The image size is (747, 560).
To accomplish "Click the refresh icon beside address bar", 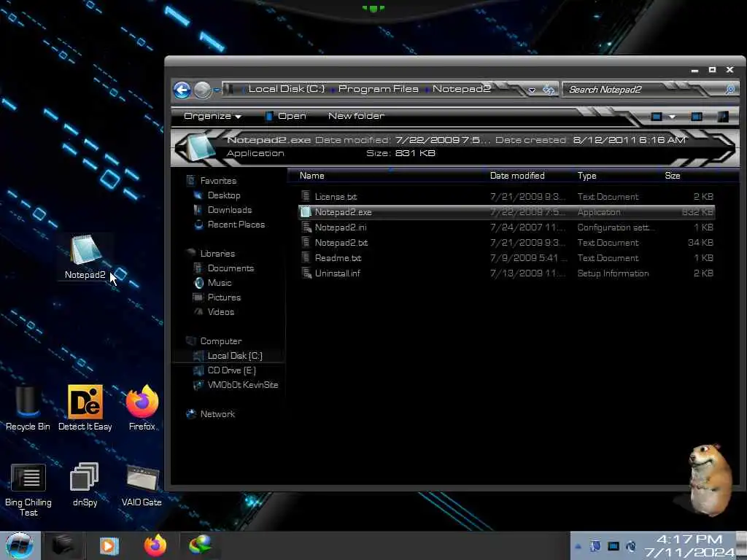I will pos(549,90).
